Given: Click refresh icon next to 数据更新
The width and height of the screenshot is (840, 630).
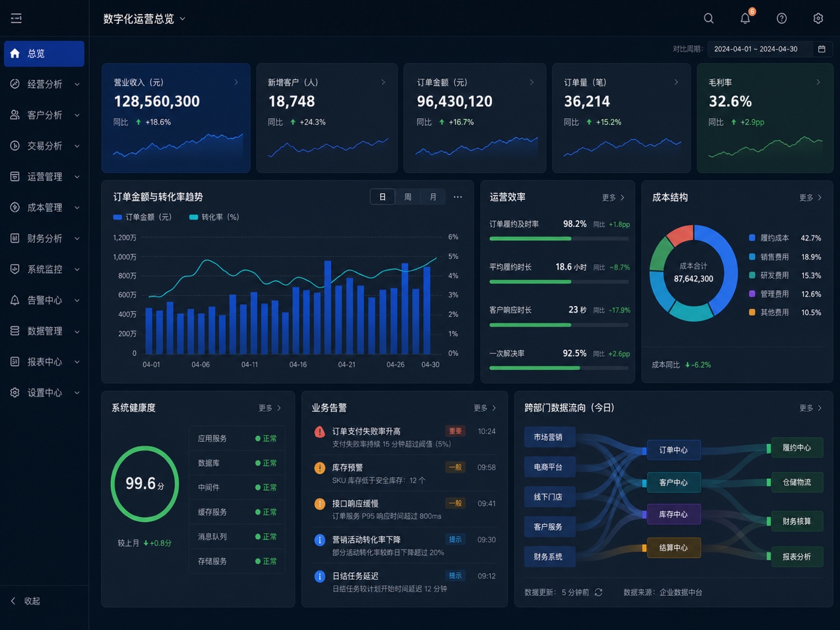Looking at the screenshot, I should click(598, 592).
